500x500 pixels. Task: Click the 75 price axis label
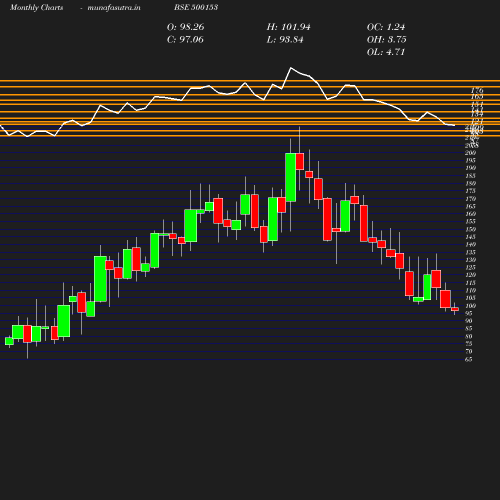click(469, 344)
